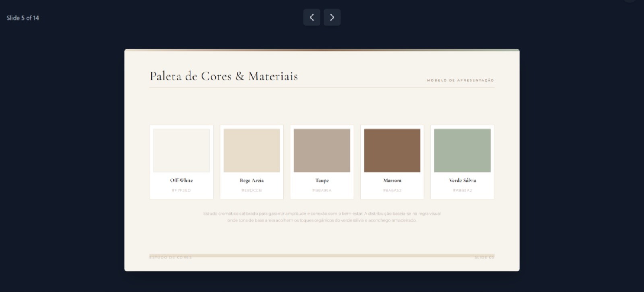Click the hex code below Verde Sálvia

(x=462, y=191)
